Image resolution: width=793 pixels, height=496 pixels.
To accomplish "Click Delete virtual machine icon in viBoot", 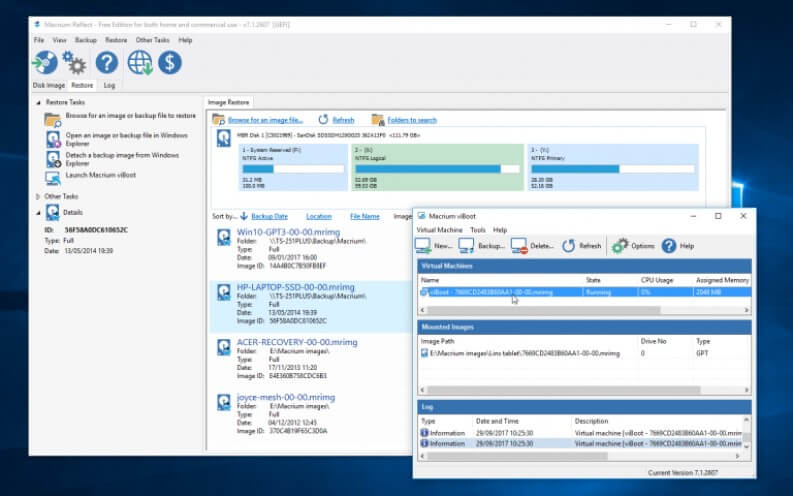I will (x=519, y=246).
